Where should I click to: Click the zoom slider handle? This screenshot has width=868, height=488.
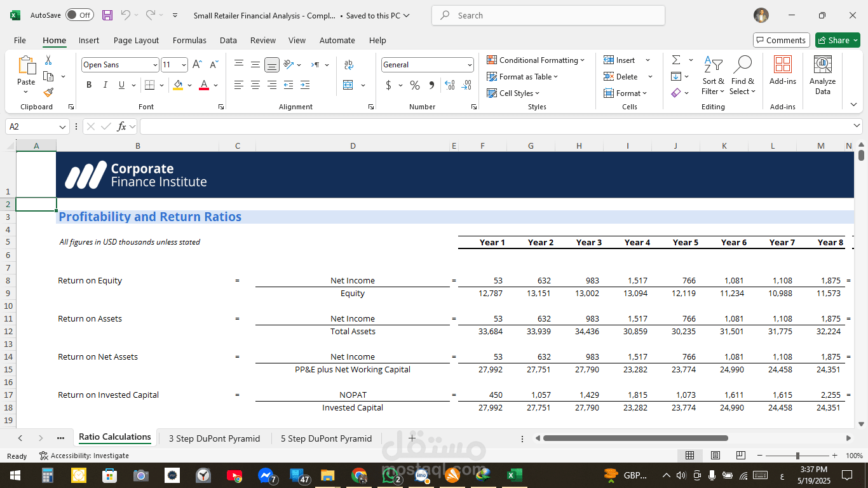[797, 456]
